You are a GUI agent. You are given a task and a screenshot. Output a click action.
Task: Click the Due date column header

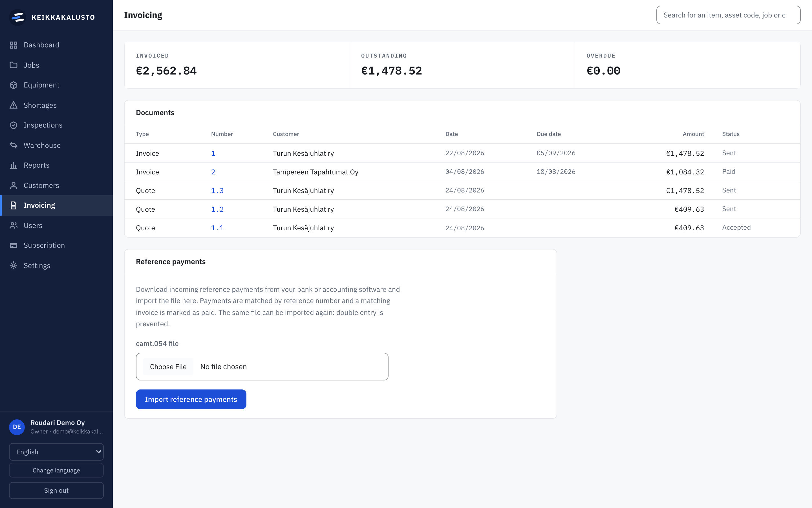pyautogui.click(x=549, y=134)
